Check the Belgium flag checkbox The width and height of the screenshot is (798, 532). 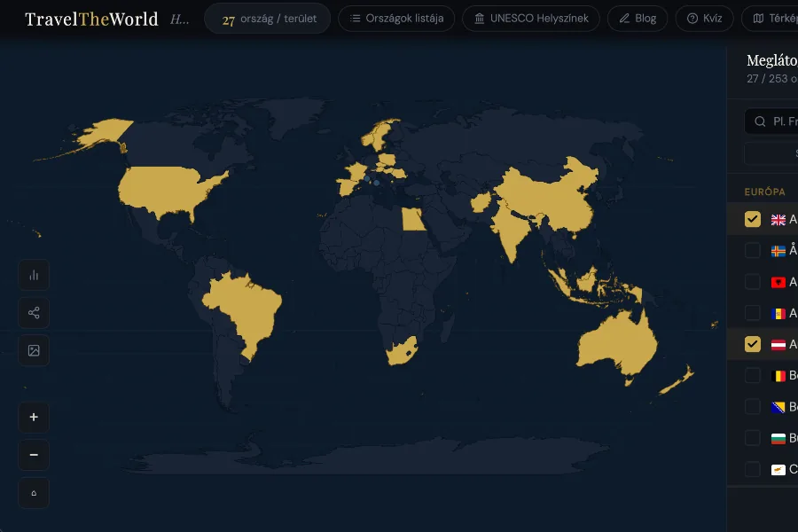click(x=752, y=376)
